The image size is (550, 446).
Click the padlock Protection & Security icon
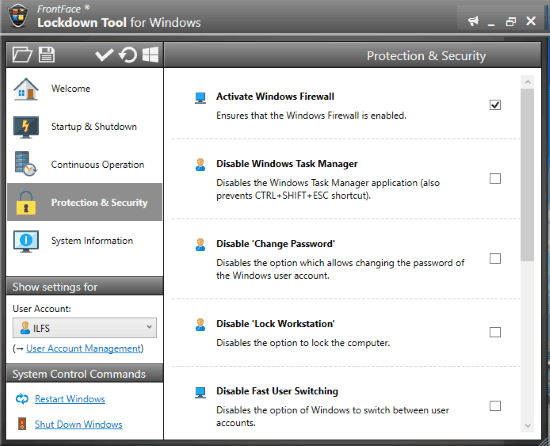click(x=26, y=203)
